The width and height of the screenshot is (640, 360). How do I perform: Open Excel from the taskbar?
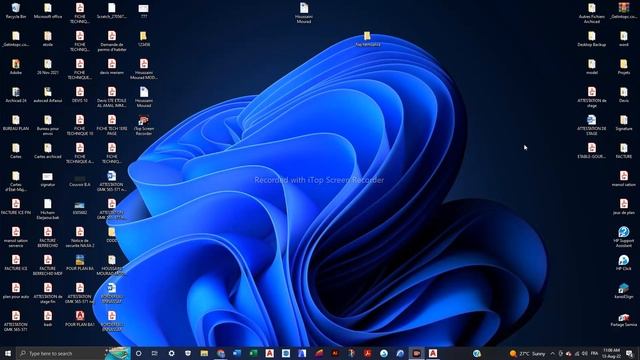[x=253, y=353]
